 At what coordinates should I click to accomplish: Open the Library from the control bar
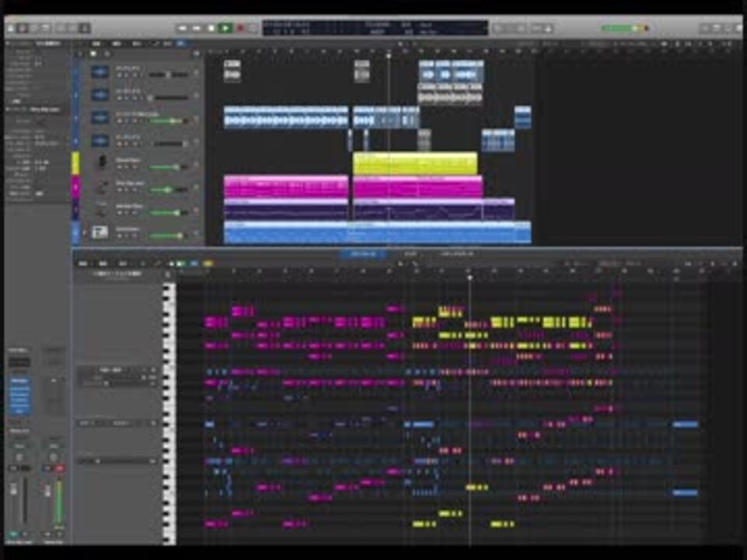point(11,28)
